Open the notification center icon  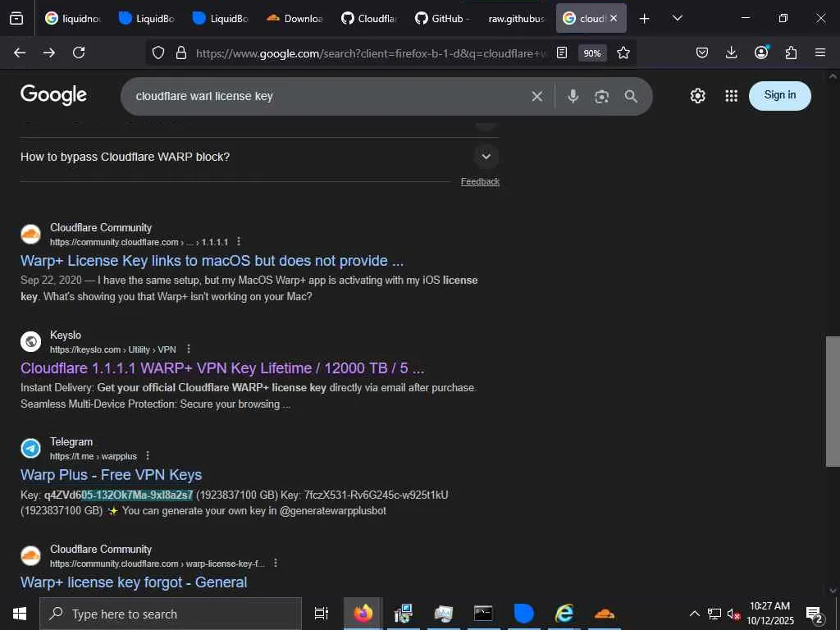coord(814,614)
